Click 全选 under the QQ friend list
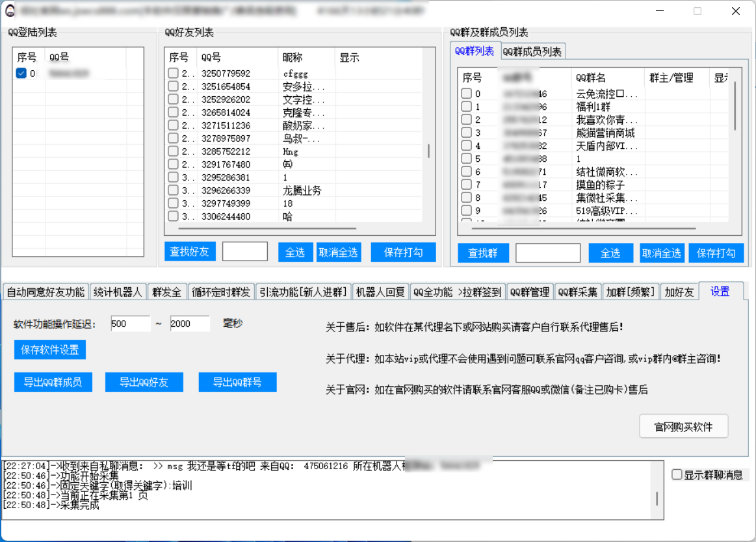The image size is (756, 542). (x=295, y=252)
